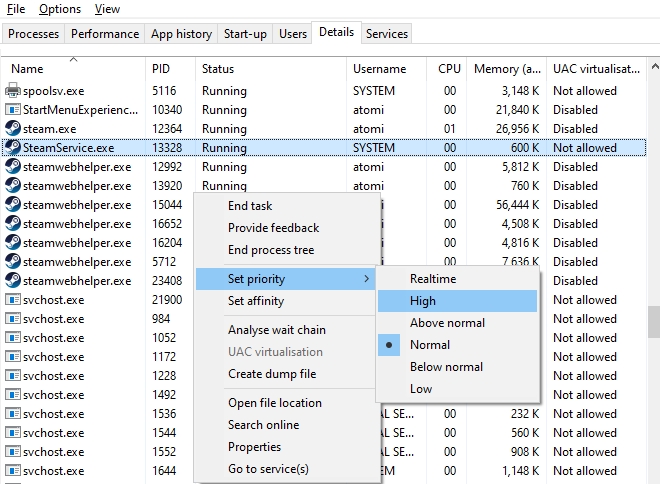The height and width of the screenshot is (484, 660).
Task: Click steamwebhelper.exe icon for PID 16204
Action: [13, 243]
